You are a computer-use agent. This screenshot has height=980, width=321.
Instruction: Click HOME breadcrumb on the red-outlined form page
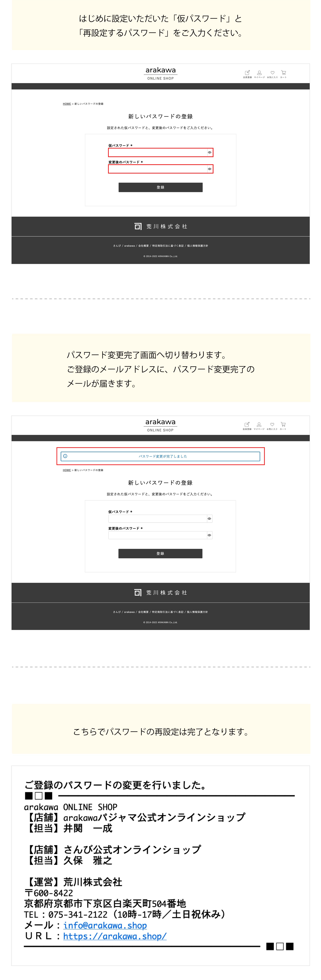coord(67,104)
